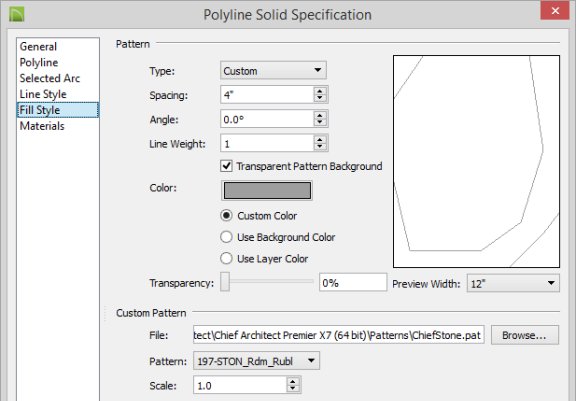Increase Line Weight with the up arrow

(320, 140)
